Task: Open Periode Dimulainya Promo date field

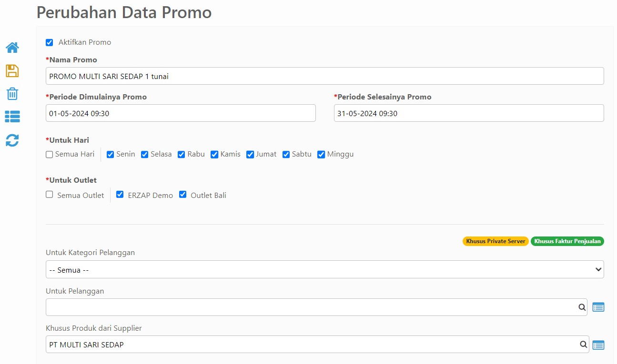Action: point(181,113)
